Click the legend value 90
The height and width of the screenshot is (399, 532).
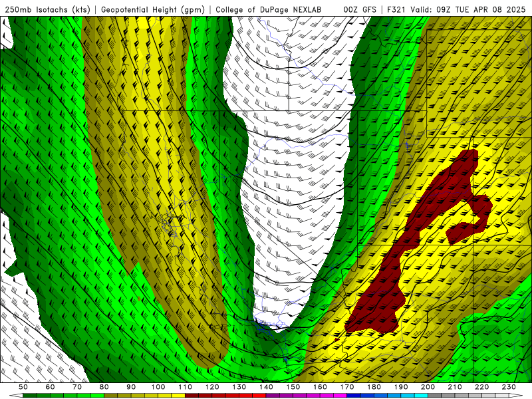coord(131,387)
